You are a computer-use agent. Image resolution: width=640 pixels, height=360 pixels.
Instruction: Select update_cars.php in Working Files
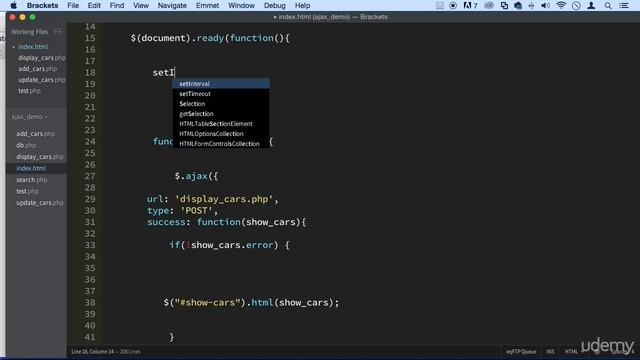tap(42, 80)
